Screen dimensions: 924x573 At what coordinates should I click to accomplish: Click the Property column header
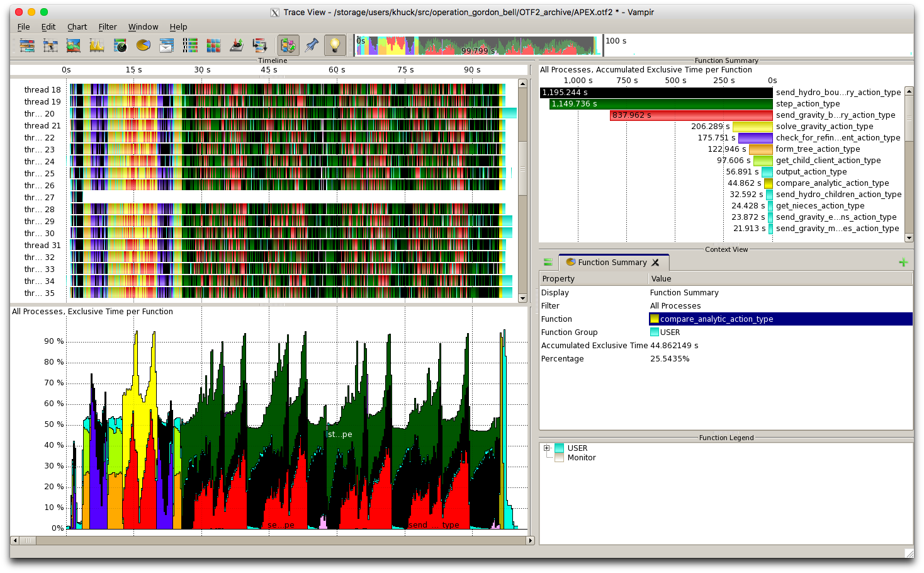pyautogui.click(x=594, y=279)
